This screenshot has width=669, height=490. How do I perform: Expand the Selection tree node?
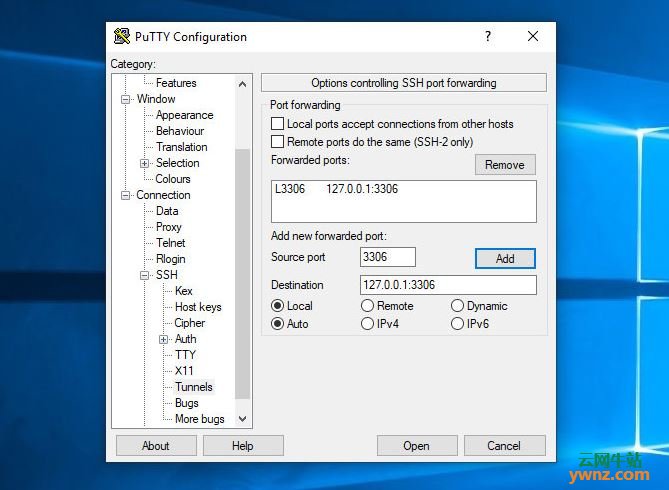[145, 163]
